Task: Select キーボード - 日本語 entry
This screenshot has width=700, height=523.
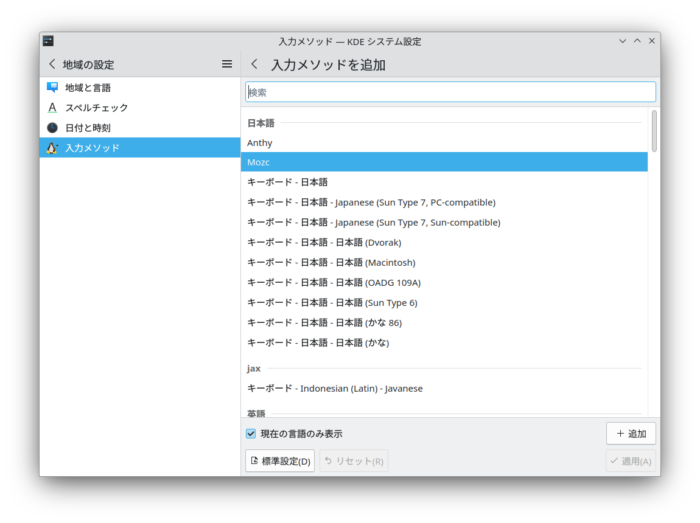Action: tap(444, 182)
